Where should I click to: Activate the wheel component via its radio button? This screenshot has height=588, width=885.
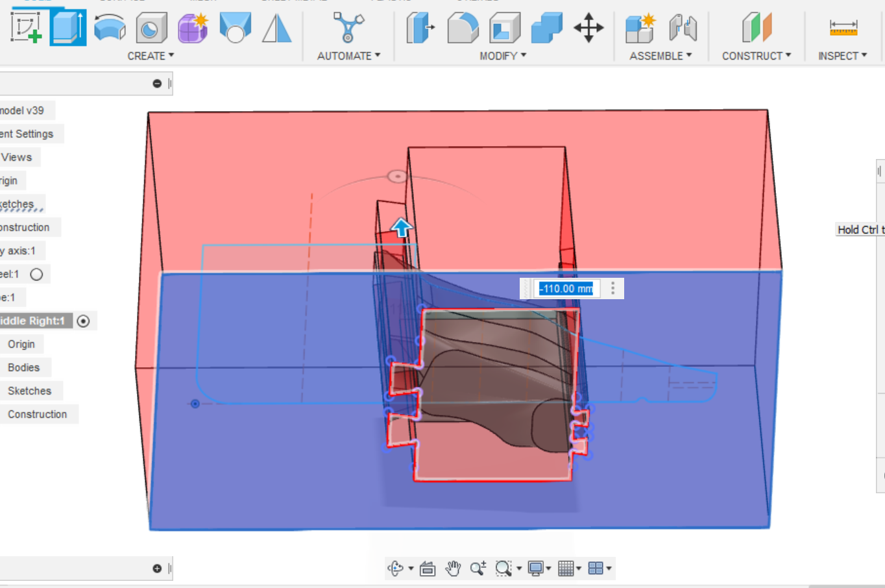37,274
